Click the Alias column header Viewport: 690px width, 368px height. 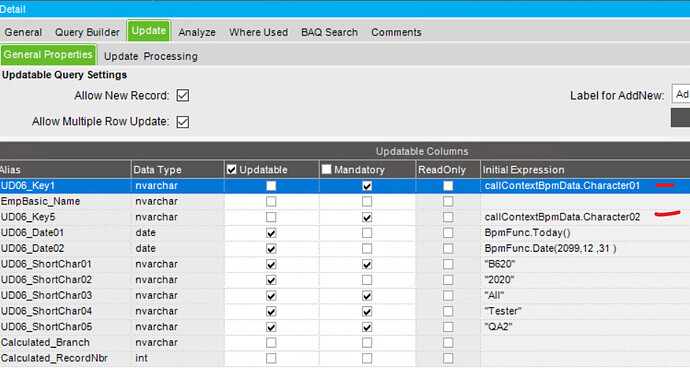pyautogui.click(x=65, y=169)
